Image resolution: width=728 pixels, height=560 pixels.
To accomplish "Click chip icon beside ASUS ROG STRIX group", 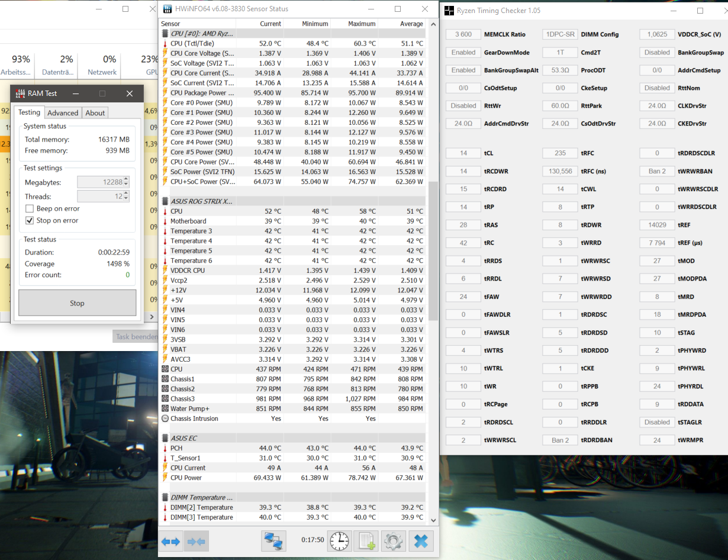I will point(165,201).
